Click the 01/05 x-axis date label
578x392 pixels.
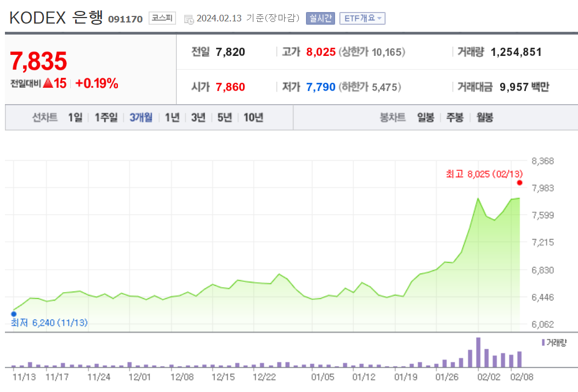click(x=322, y=377)
